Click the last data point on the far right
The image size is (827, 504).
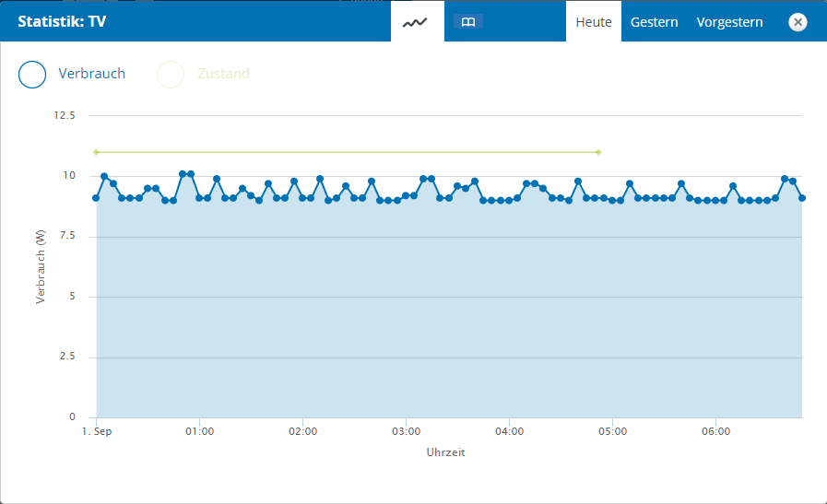pos(802,198)
